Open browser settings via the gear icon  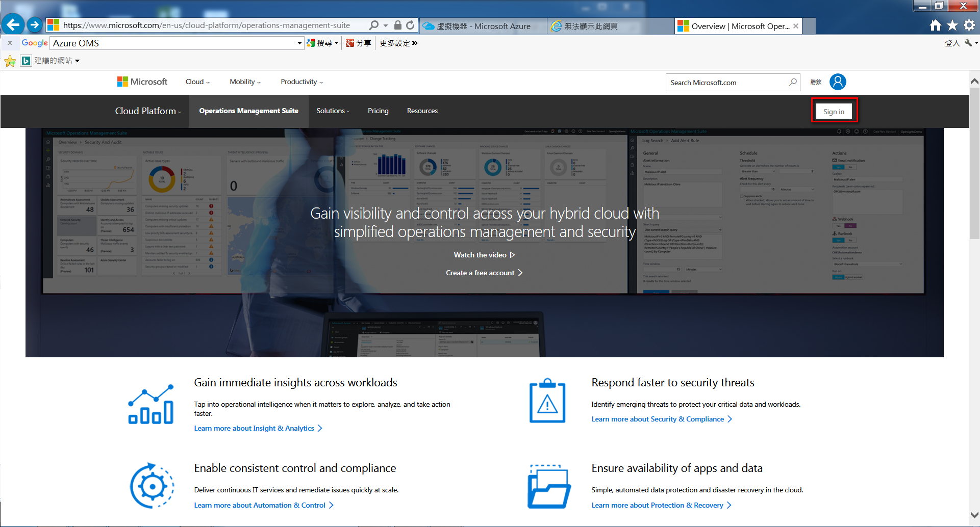coord(969,24)
